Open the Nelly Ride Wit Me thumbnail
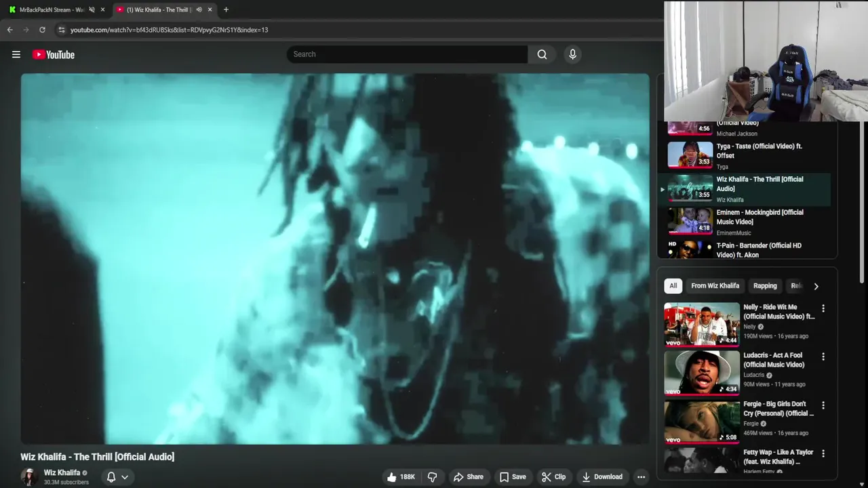 [x=702, y=324]
